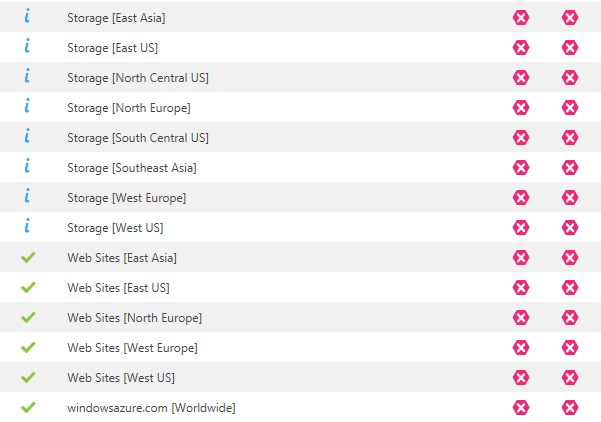Click last pink X for Web Sites [East Asia]

tap(570, 258)
